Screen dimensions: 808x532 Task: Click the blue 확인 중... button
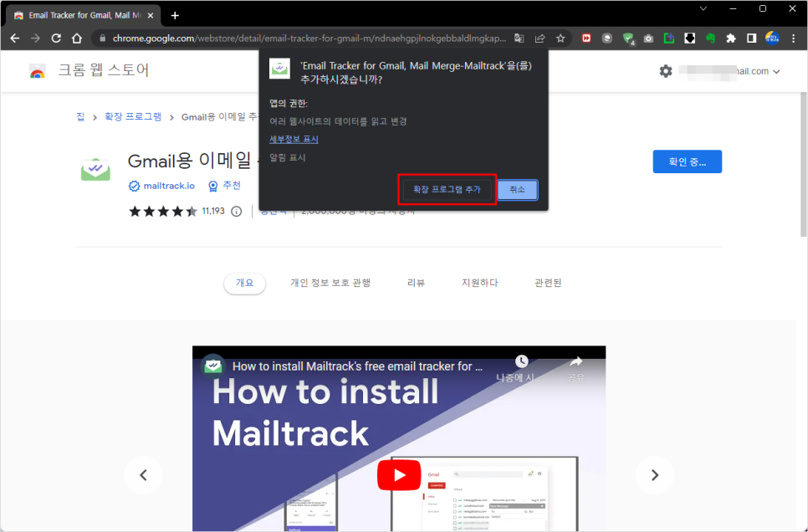coord(687,162)
